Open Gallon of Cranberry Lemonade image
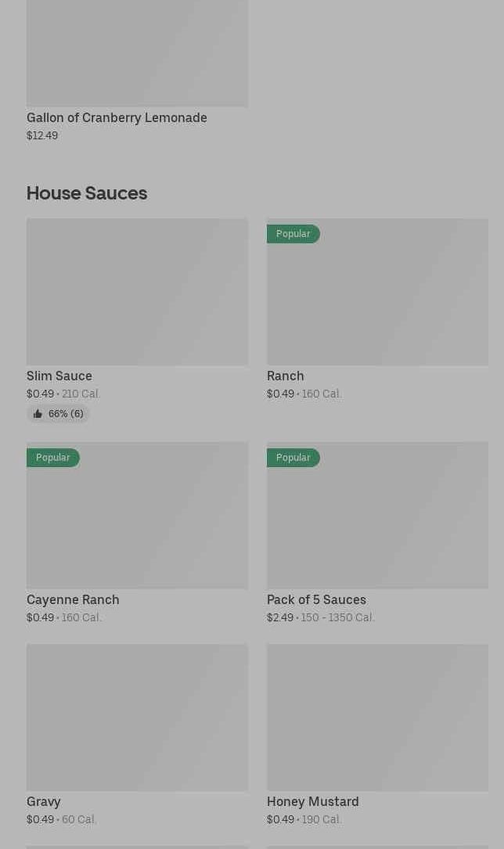Screen dimensions: 504x849 tap(137, 53)
